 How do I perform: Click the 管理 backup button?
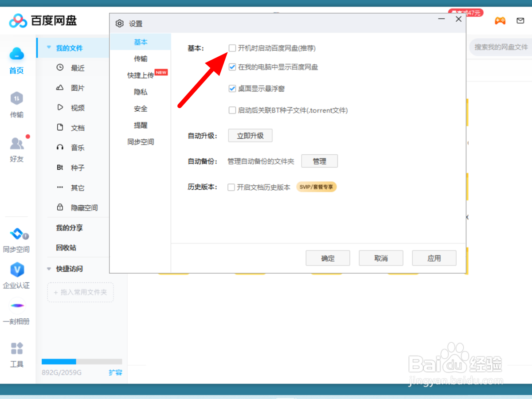(320, 161)
